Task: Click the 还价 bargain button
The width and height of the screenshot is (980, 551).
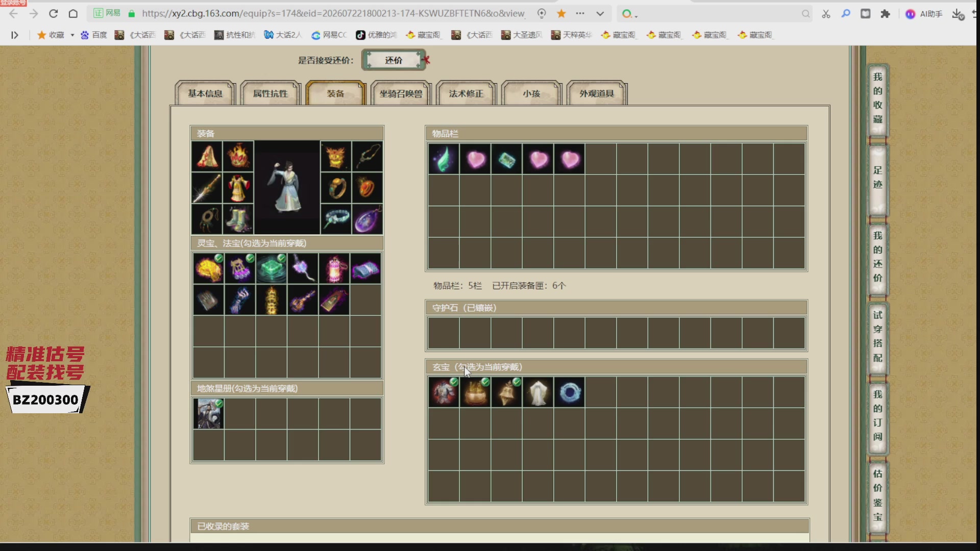Action: tap(394, 60)
